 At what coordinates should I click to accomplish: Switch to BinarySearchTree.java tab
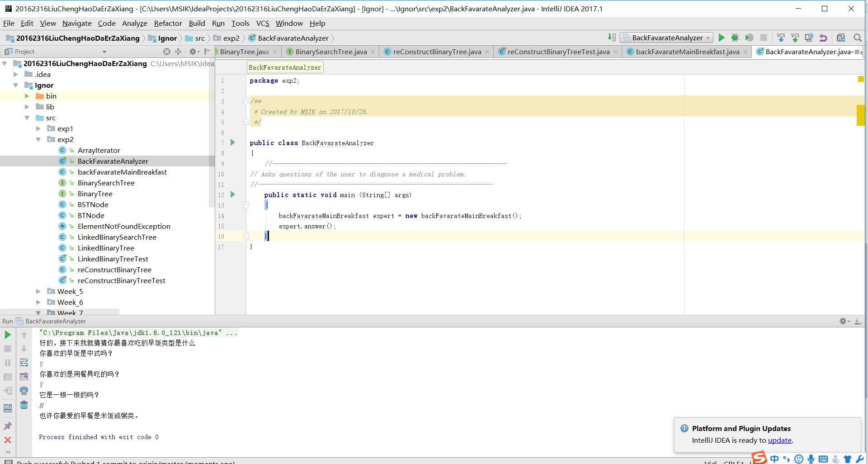331,52
